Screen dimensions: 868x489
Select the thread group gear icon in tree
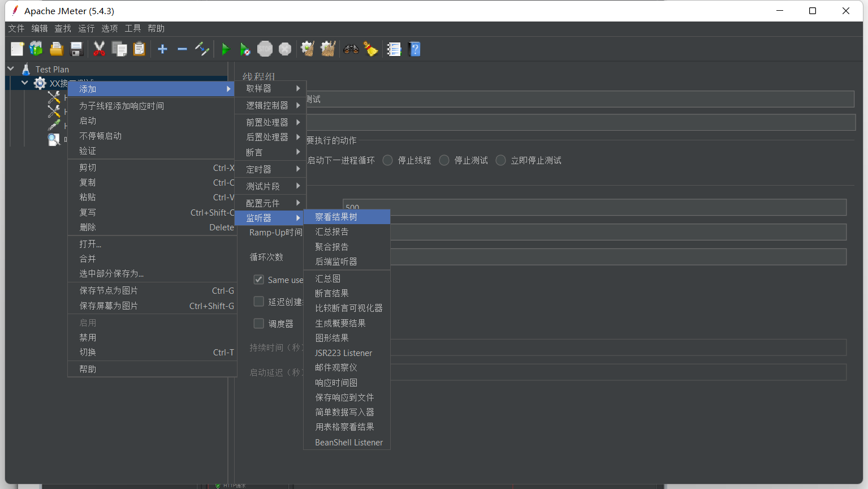coord(40,83)
